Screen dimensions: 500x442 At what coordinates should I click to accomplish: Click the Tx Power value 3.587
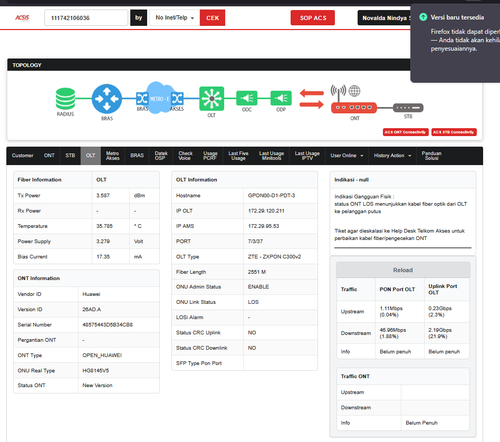pos(103,196)
